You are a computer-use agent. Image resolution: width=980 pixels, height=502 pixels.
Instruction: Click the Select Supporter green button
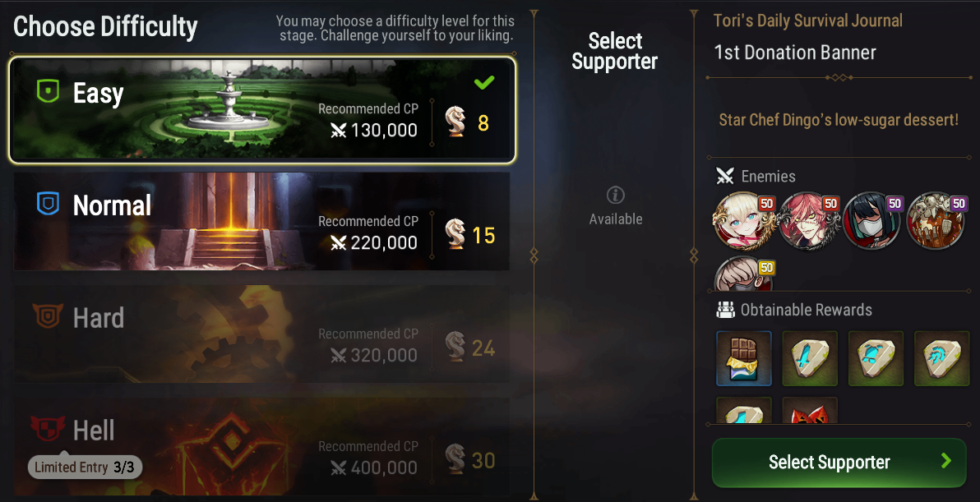(x=839, y=463)
